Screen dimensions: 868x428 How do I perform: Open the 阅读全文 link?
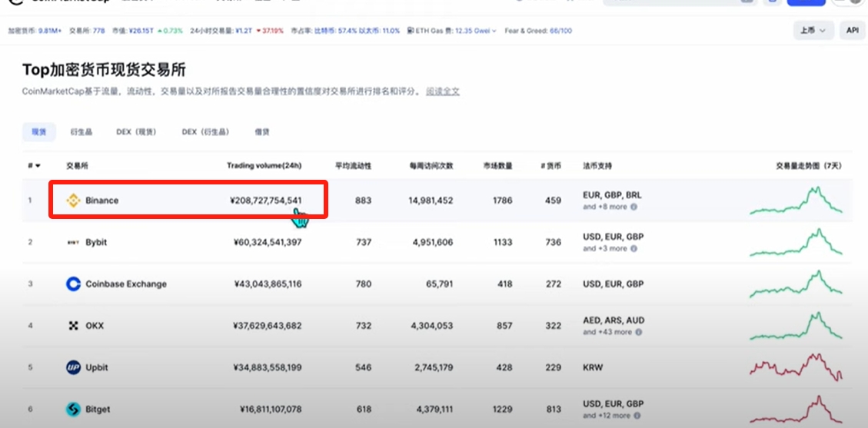443,91
